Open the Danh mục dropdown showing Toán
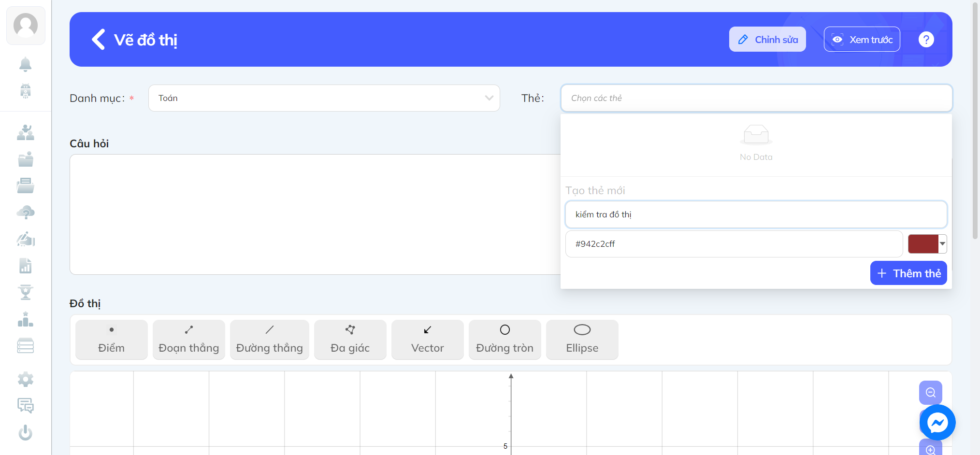This screenshot has height=455, width=980. (324, 98)
